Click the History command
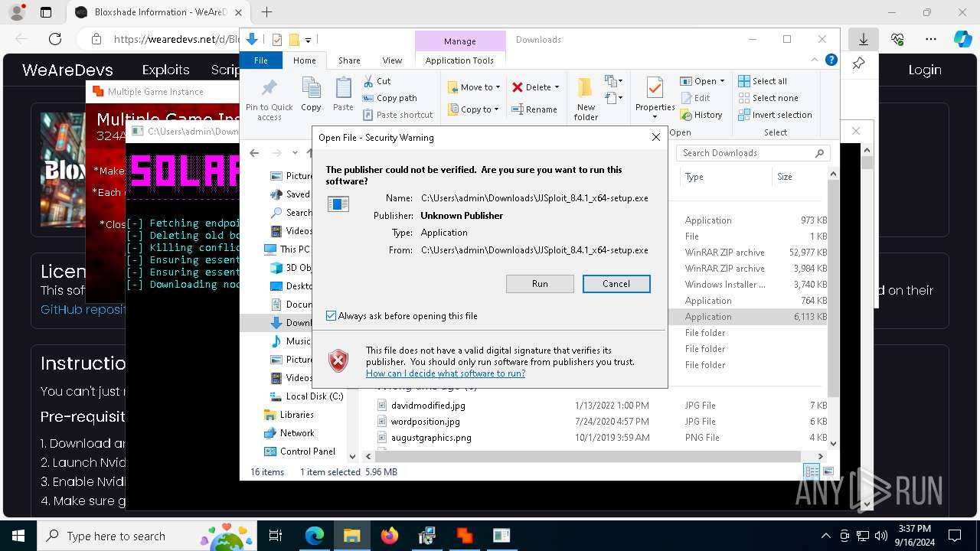 (x=701, y=115)
